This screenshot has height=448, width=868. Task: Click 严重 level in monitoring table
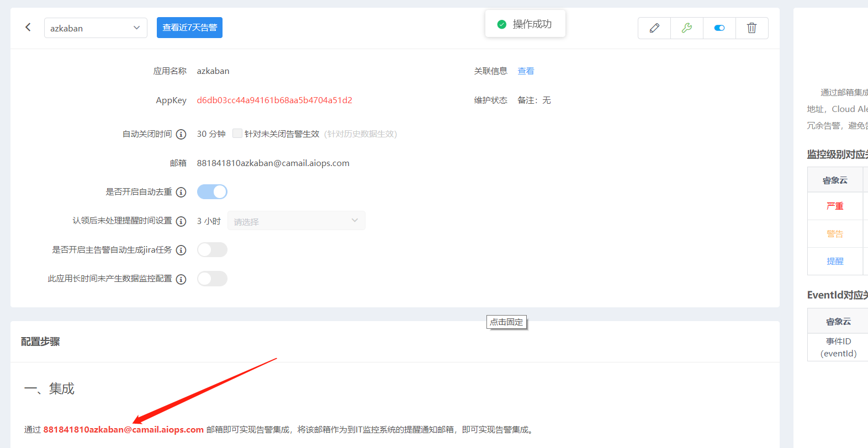pyautogui.click(x=835, y=206)
